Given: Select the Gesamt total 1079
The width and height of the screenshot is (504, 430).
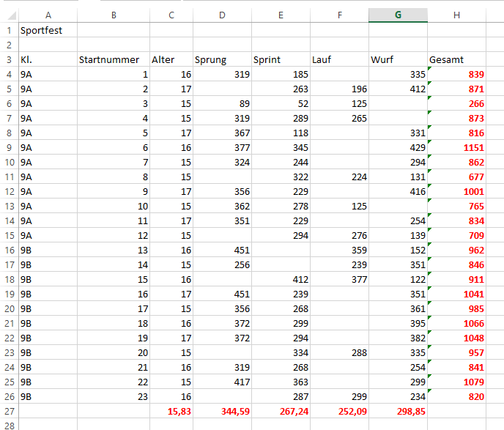Looking at the screenshot, I should click(465, 382).
